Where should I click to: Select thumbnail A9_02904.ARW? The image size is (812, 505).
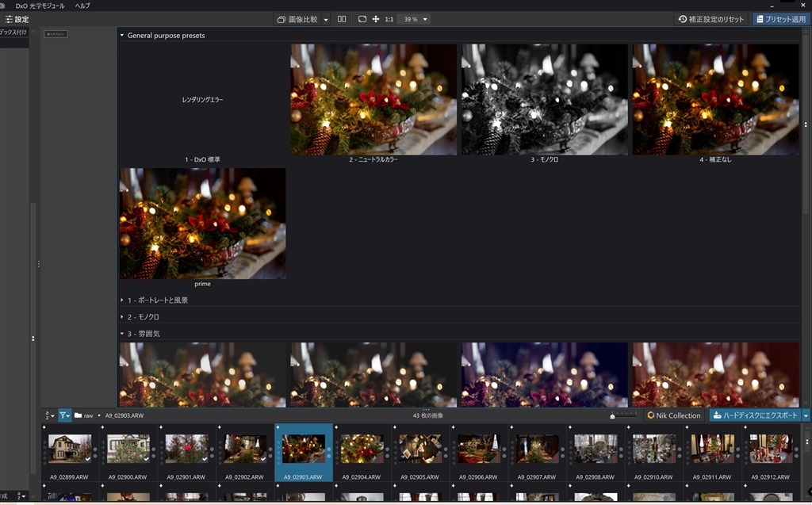click(x=362, y=448)
